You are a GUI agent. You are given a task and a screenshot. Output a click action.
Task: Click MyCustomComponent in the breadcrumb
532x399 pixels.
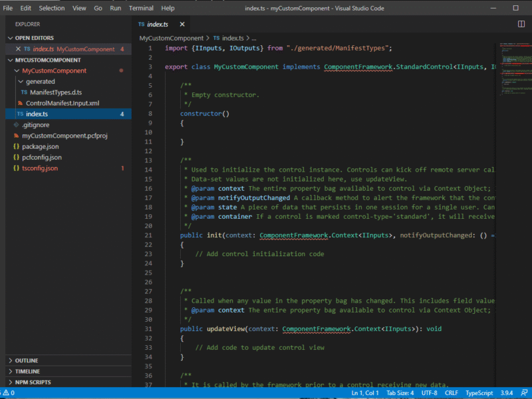(172, 39)
